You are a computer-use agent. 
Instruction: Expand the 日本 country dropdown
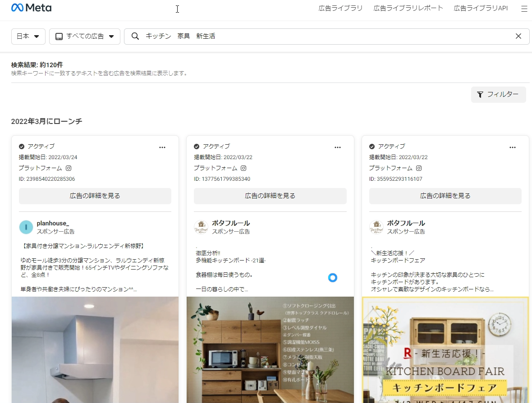click(x=28, y=36)
